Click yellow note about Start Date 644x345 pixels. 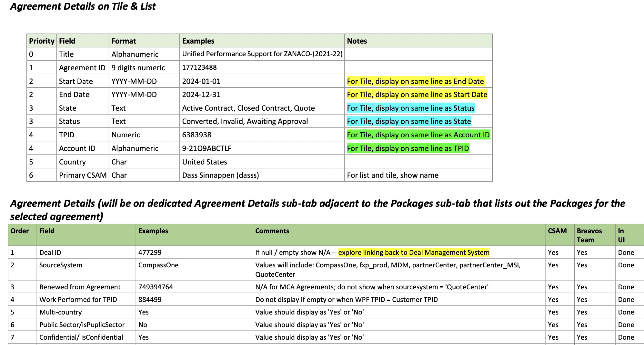coord(417,95)
